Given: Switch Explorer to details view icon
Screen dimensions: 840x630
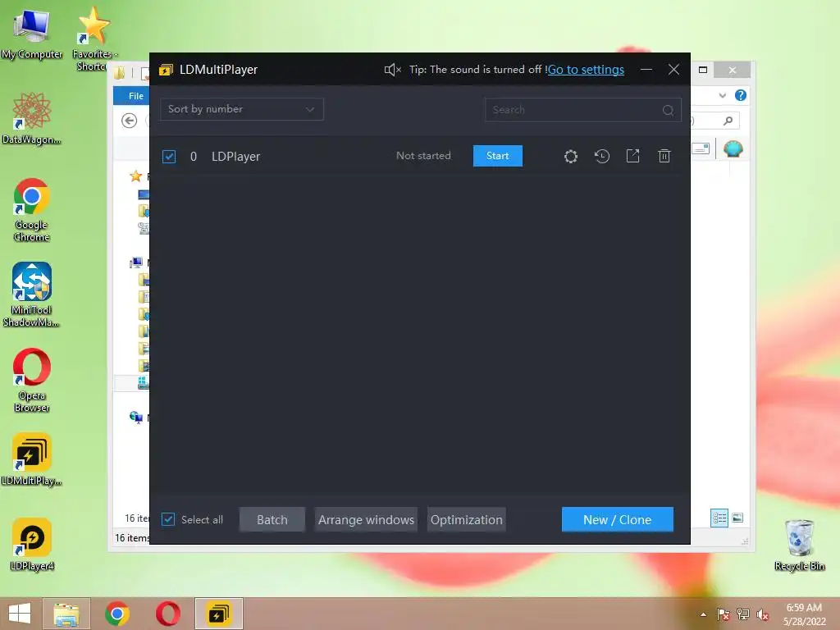Looking at the screenshot, I should point(719,518).
